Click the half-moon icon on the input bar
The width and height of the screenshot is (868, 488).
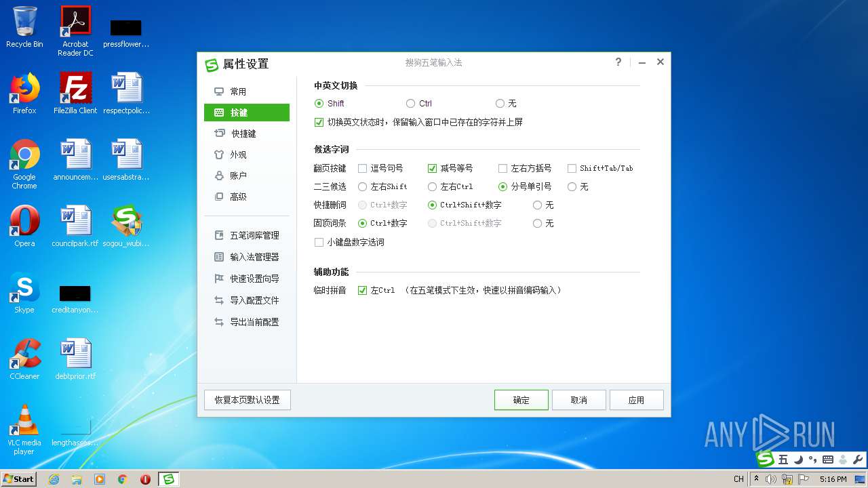(798, 460)
